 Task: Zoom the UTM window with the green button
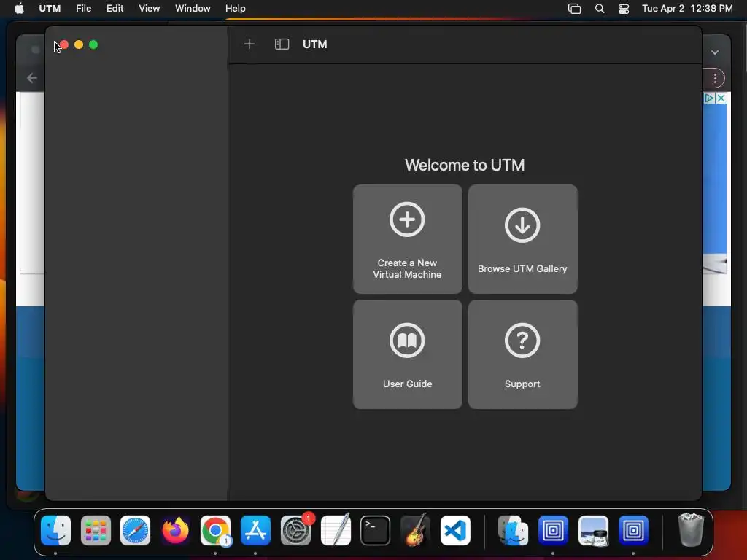[93, 44]
